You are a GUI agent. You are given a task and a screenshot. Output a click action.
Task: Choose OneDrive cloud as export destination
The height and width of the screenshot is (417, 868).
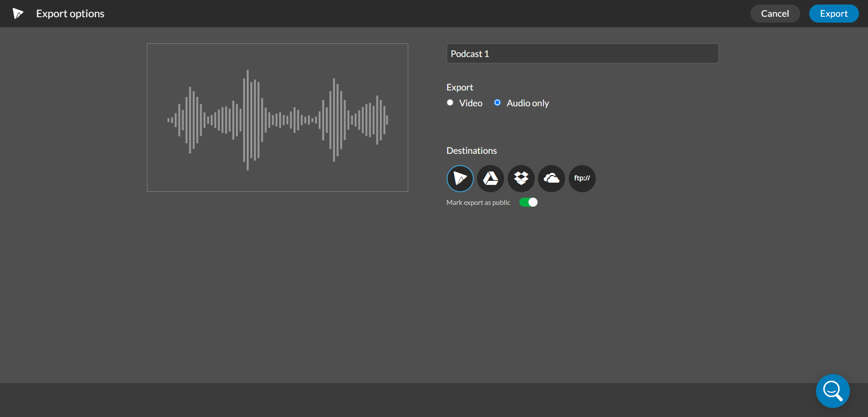click(552, 179)
